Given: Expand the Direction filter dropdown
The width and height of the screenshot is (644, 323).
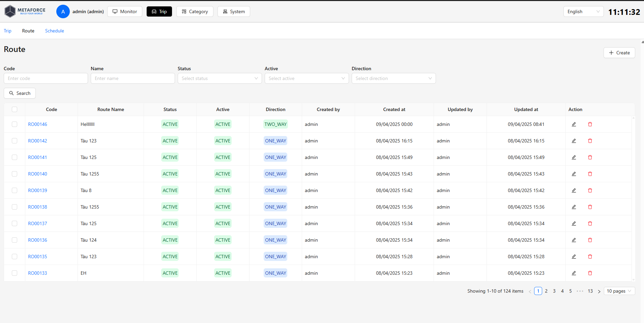Looking at the screenshot, I should (393, 78).
